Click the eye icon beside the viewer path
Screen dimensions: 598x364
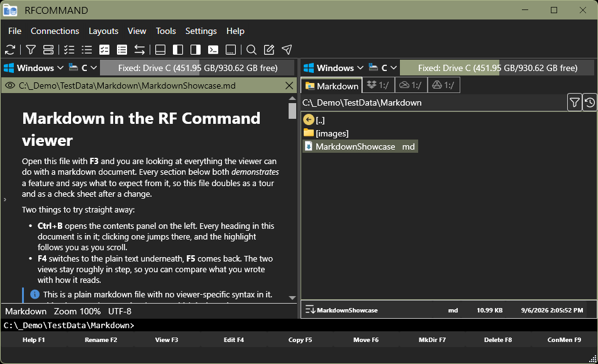[10, 85]
